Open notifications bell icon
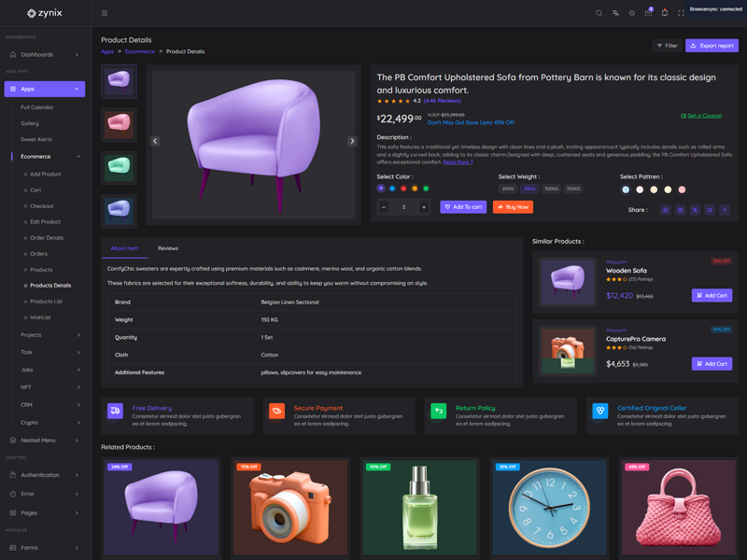The image size is (747, 560). coord(665,13)
